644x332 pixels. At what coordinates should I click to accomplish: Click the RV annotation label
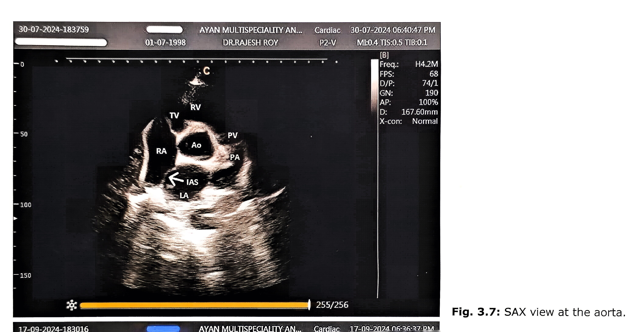tap(196, 107)
